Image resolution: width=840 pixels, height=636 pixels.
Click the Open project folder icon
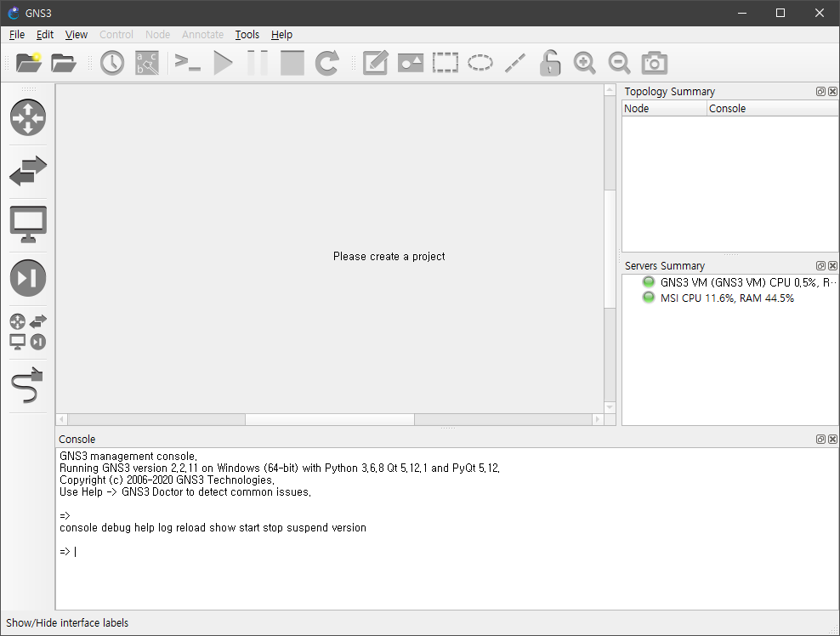[x=64, y=63]
